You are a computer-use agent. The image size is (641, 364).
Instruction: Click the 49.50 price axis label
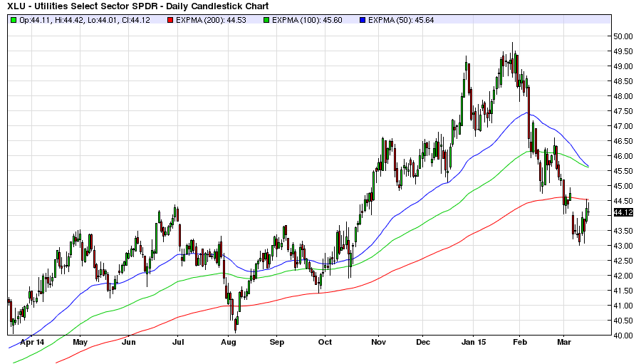coord(623,51)
